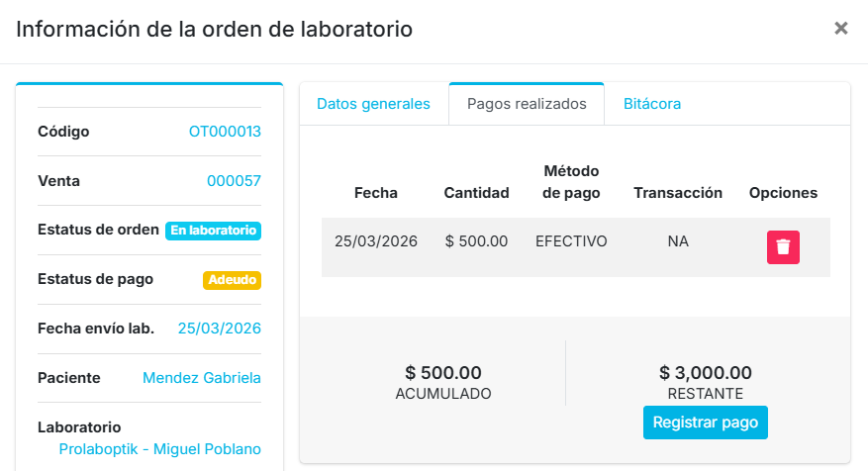Click the En laboratorio status badge
This screenshot has height=471, width=868.
tap(214, 231)
